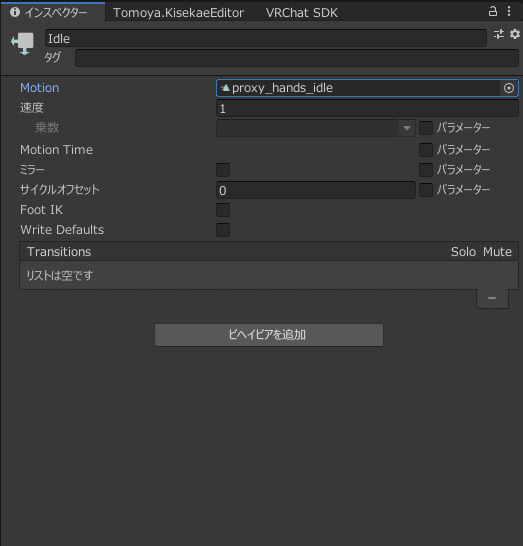This screenshot has height=546, width=523.
Task: Click the minus button under Transitions list
Action: (492, 298)
